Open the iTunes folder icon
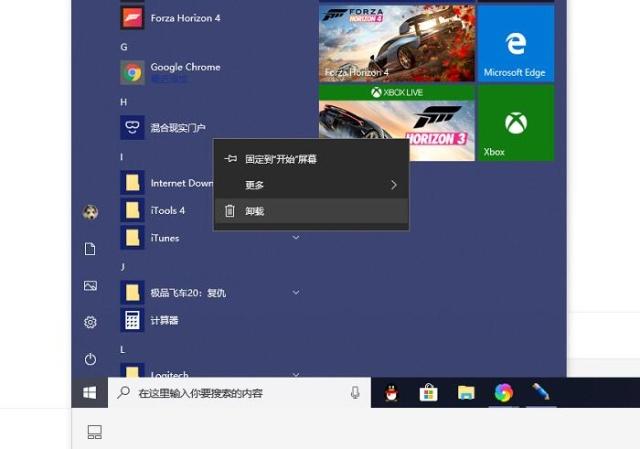Viewport: 640px width, 449px height. pos(132,238)
